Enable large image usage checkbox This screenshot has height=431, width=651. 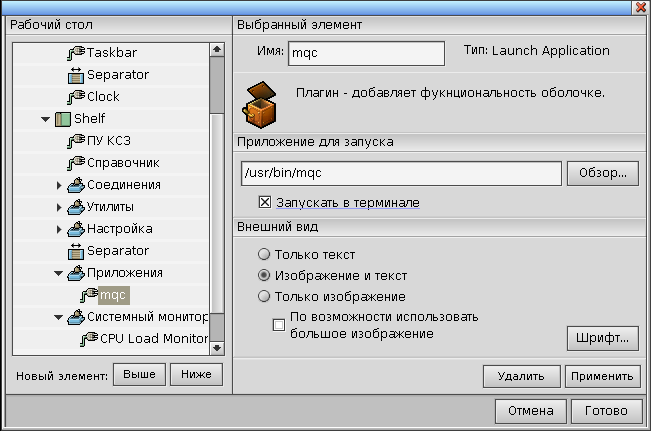pos(280,324)
